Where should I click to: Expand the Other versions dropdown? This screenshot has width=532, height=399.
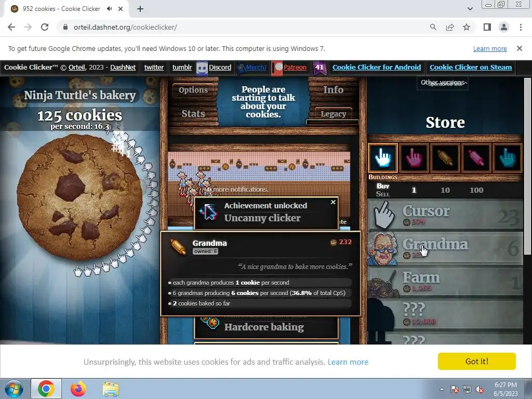point(443,83)
